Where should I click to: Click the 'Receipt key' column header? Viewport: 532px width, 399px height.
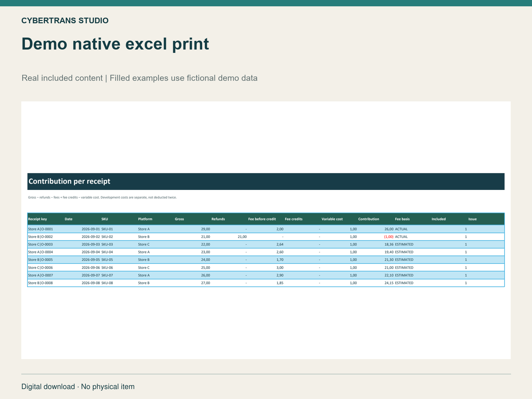[38, 219]
